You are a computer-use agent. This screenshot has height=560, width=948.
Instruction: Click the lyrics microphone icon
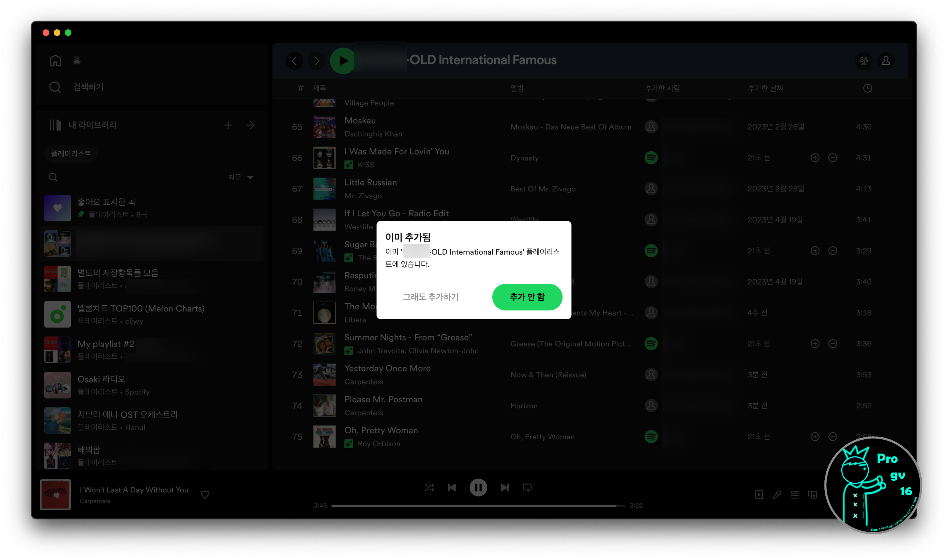[777, 494]
